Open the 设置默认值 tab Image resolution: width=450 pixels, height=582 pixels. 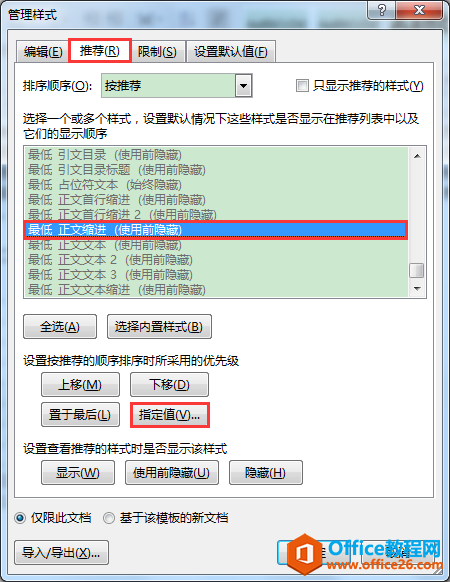click(x=231, y=52)
